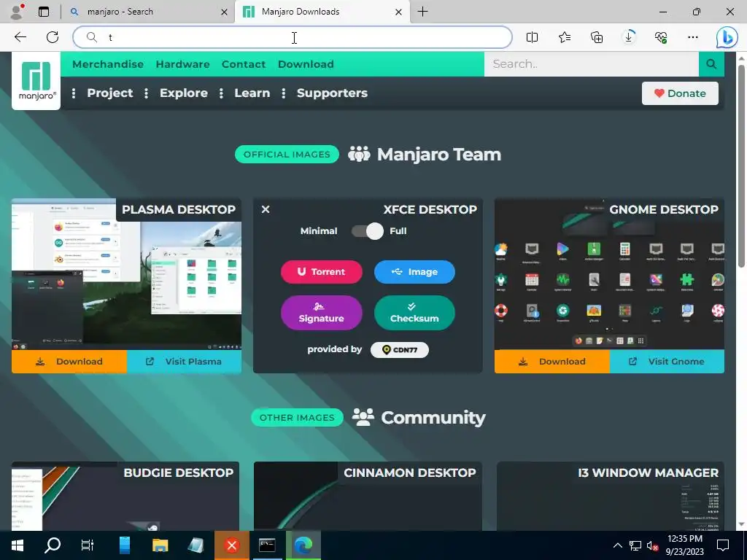Download the Gnome Desktop image

tap(552, 362)
